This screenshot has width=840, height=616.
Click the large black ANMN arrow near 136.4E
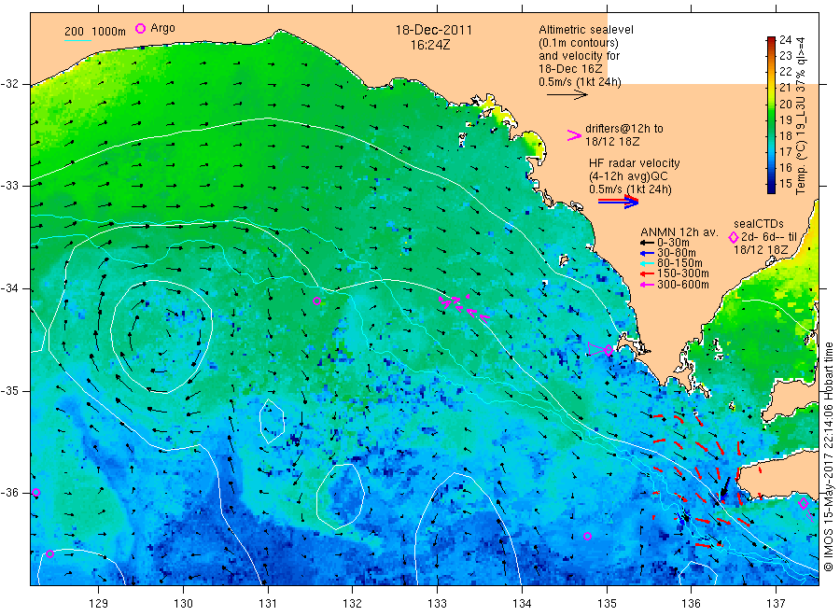click(723, 488)
